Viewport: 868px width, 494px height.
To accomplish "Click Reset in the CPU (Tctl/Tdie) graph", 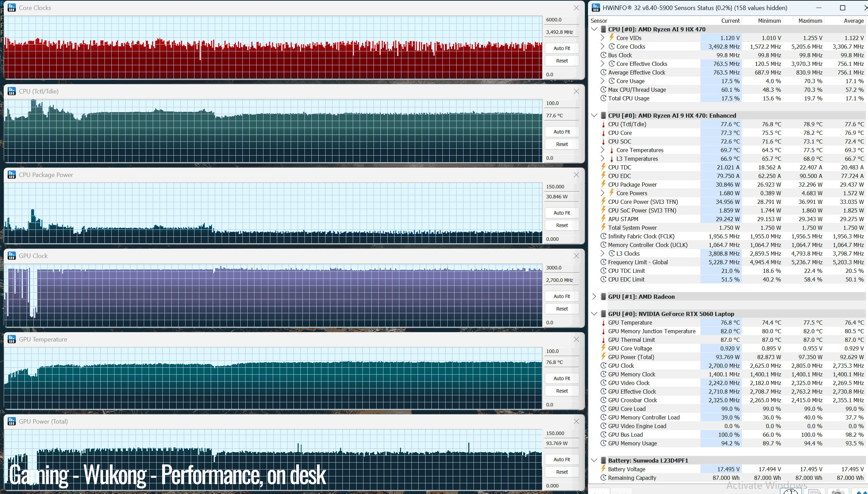I will (562, 144).
